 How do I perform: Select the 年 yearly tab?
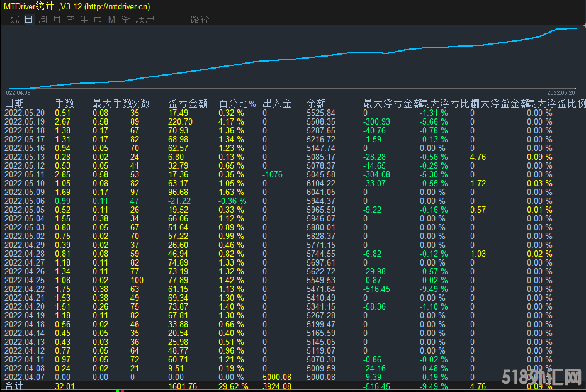click(x=84, y=20)
